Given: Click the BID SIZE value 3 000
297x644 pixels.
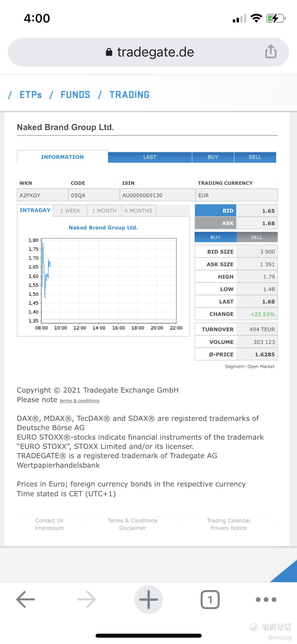Looking at the screenshot, I should coord(267,252).
